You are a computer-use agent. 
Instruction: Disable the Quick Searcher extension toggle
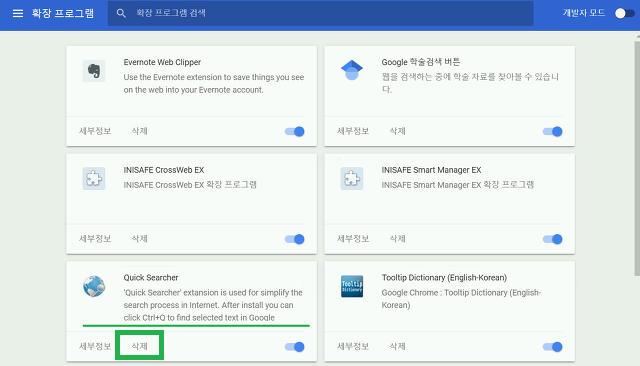pyautogui.click(x=295, y=347)
